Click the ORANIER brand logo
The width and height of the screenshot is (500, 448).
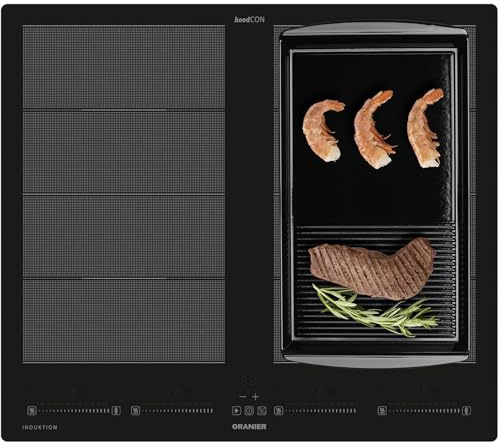coord(249,427)
